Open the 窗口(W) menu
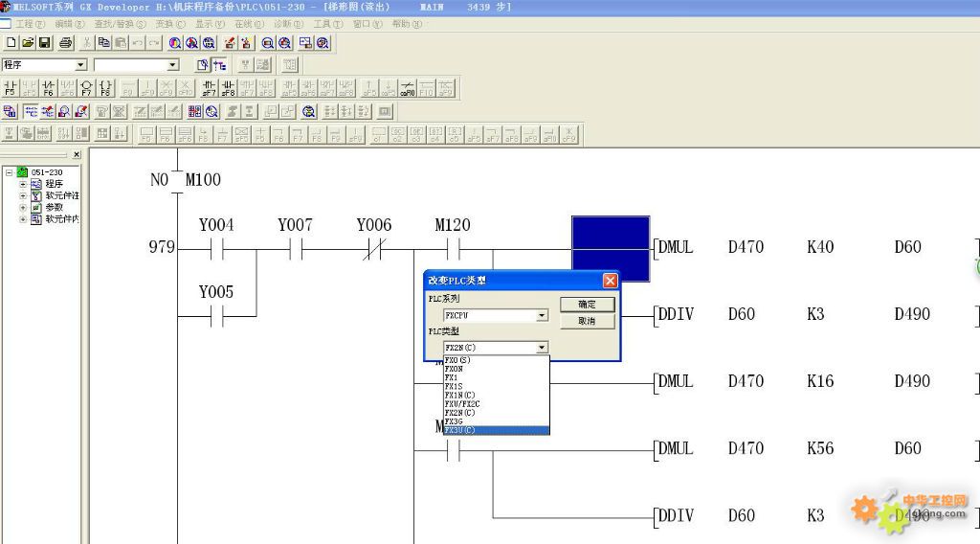 [x=367, y=24]
